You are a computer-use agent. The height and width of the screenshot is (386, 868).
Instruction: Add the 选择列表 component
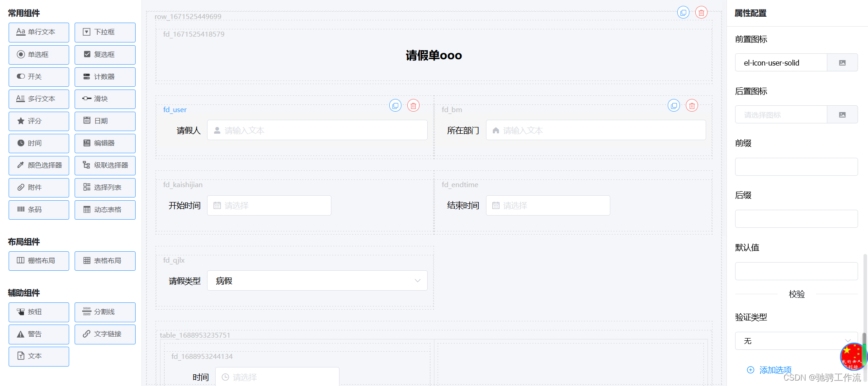pos(105,188)
